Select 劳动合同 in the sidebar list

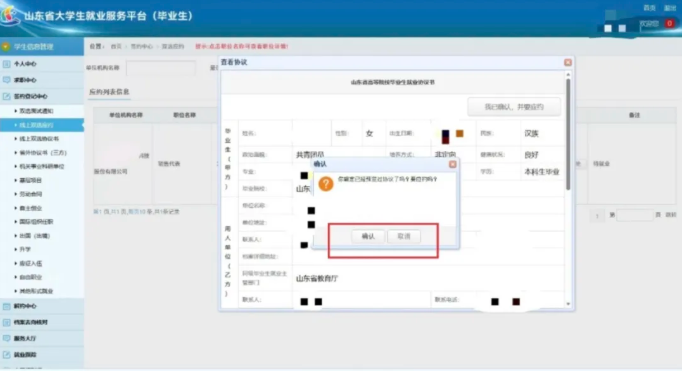(31, 194)
